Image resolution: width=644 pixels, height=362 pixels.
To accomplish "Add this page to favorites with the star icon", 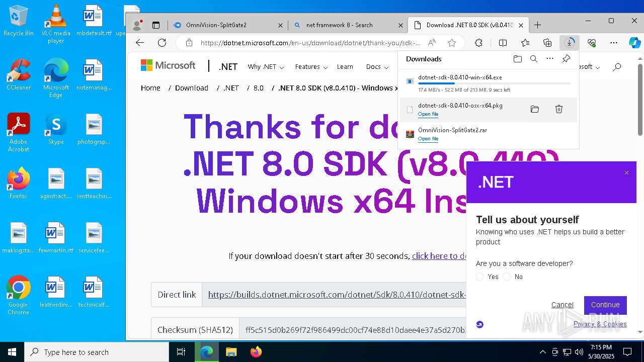I will 452,43.
